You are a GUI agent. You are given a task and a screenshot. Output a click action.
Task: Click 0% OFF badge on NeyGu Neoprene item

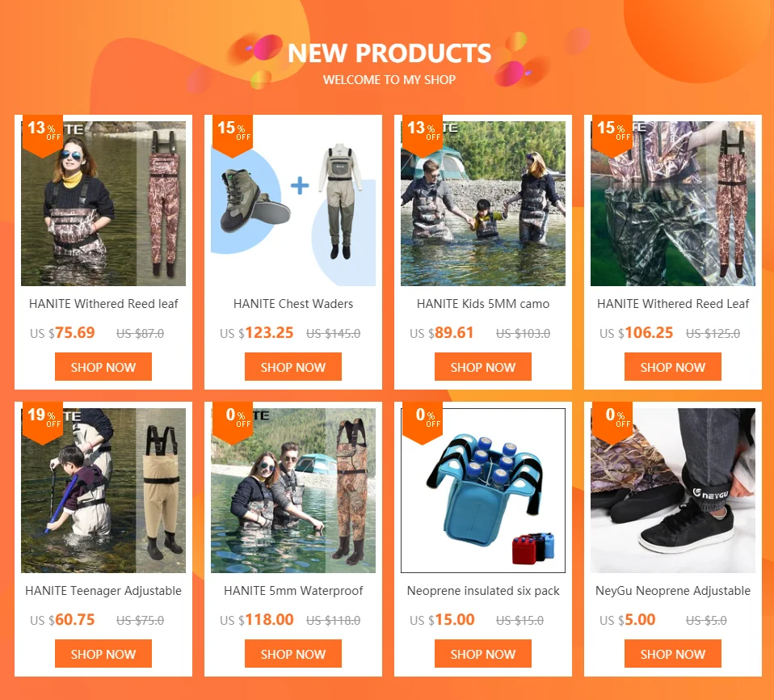[x=612, y=423]
